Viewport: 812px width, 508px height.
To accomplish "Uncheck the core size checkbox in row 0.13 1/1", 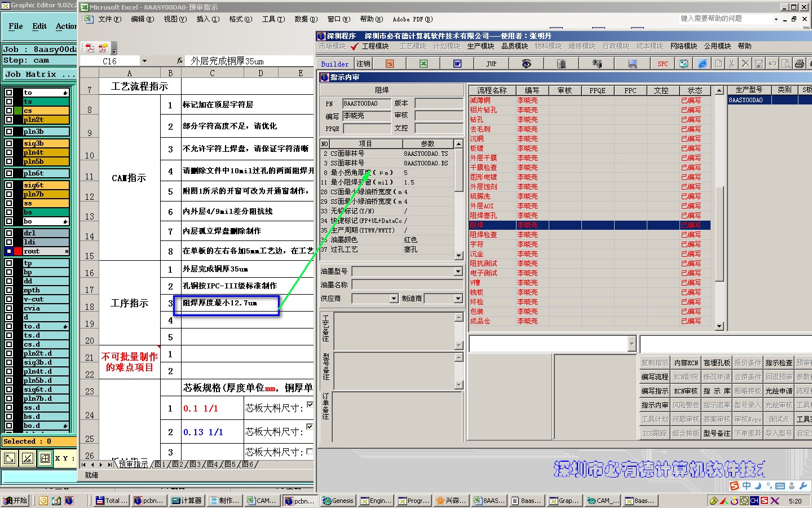I will pos(310,427).
